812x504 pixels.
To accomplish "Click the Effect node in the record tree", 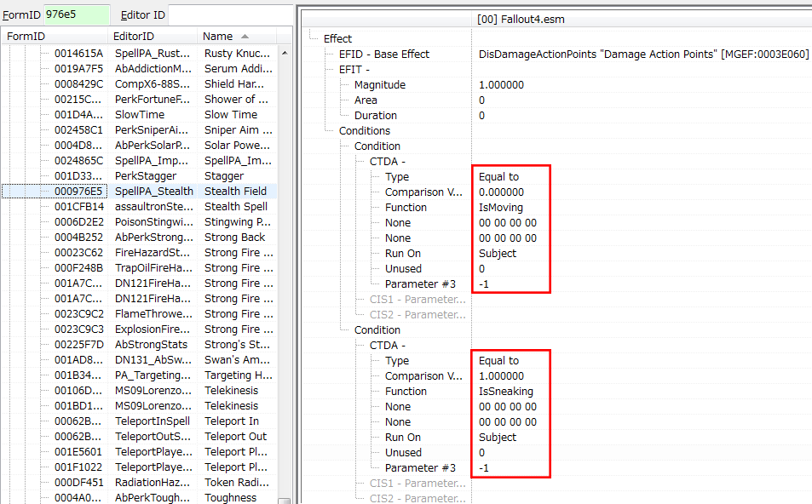I will (337, 39).
